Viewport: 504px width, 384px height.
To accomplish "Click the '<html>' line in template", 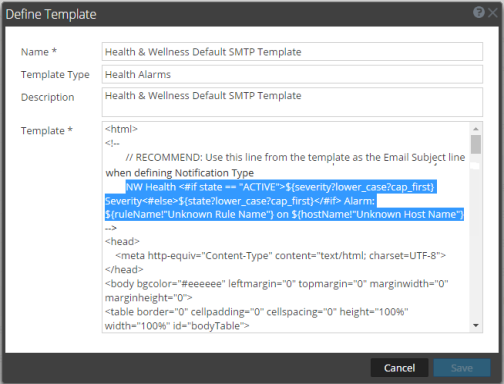I will click(121, 129).
